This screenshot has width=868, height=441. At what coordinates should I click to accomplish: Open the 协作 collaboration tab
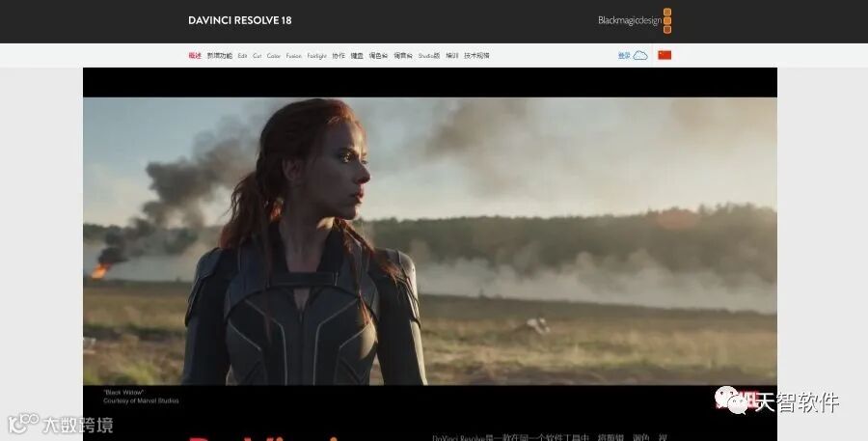pyautogui.click(x=339, y=55)
